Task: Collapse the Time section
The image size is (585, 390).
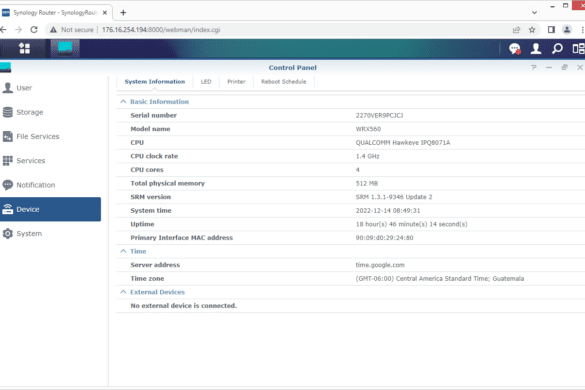Action: tap(123, 251)
